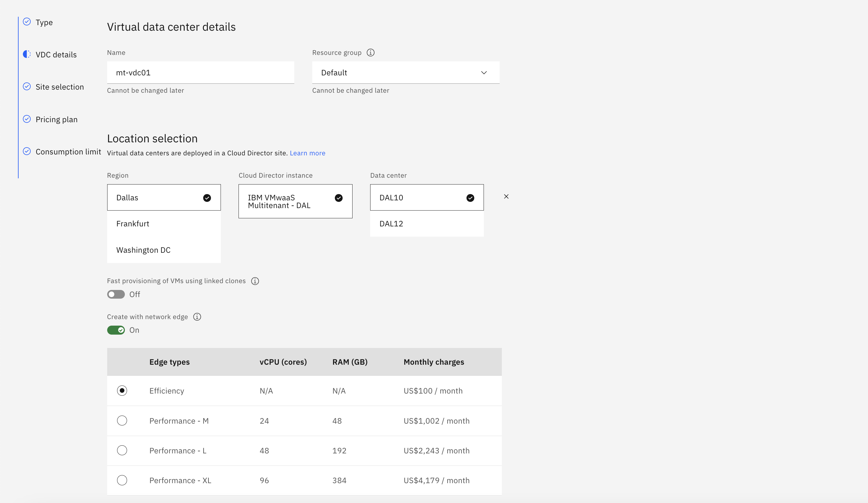Open the Resource group dropdown
The width and height of the screenshot is (868, 503).
click(406, 73)
